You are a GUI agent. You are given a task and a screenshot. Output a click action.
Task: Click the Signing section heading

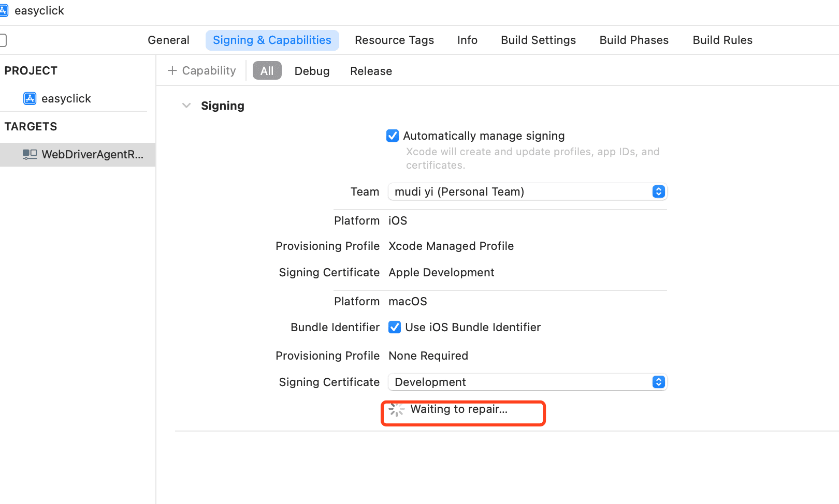(x=223, y=106)
